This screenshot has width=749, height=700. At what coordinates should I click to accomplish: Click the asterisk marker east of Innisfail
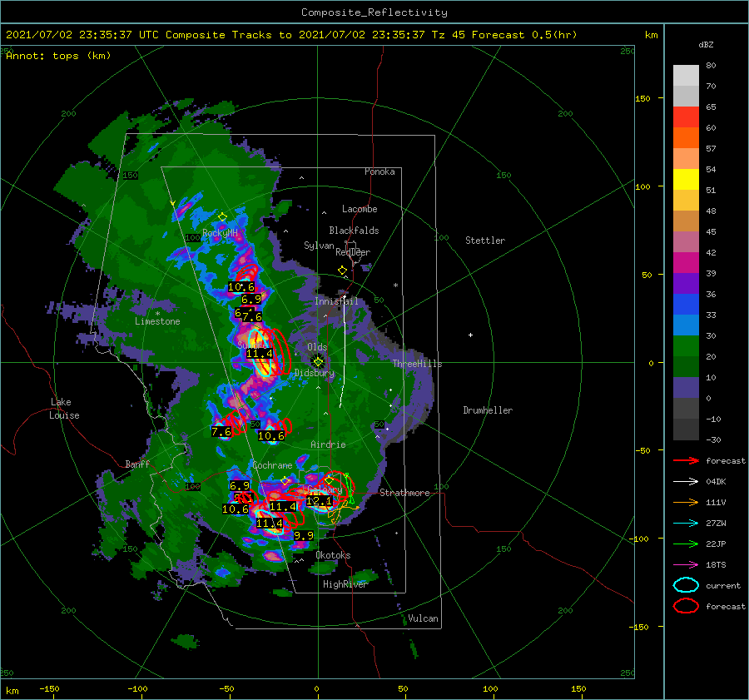(395, 285)
